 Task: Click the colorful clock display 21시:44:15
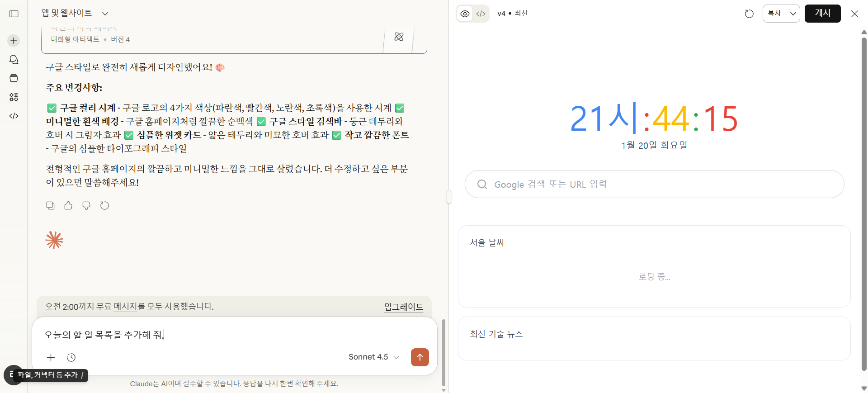(654, 118)
